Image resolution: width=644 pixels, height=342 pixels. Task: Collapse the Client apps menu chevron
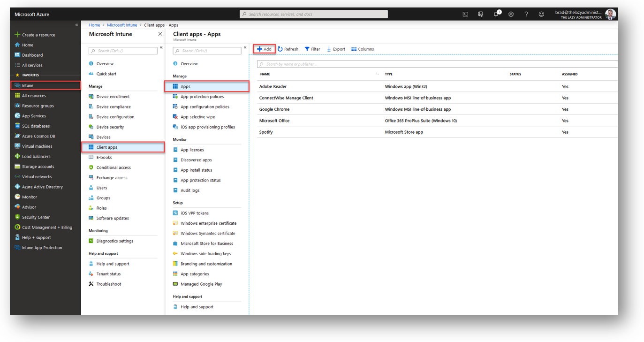coord(245,47)
